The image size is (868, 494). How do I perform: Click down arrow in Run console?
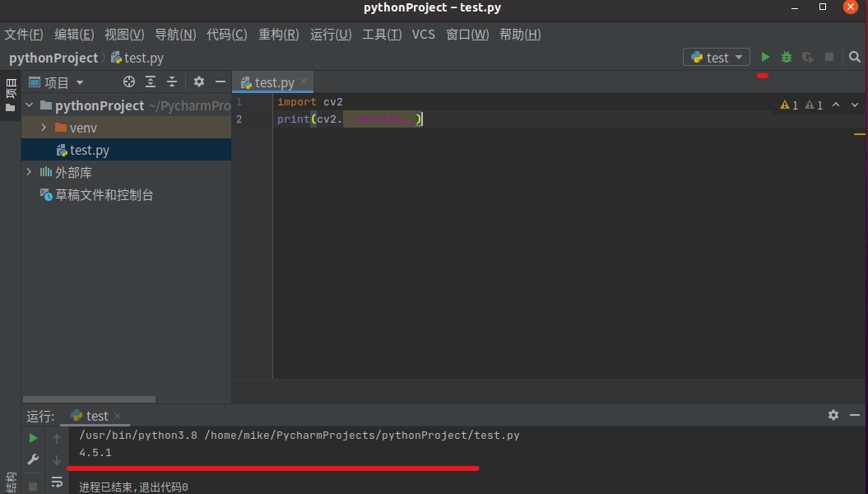[x=57, y=459]
